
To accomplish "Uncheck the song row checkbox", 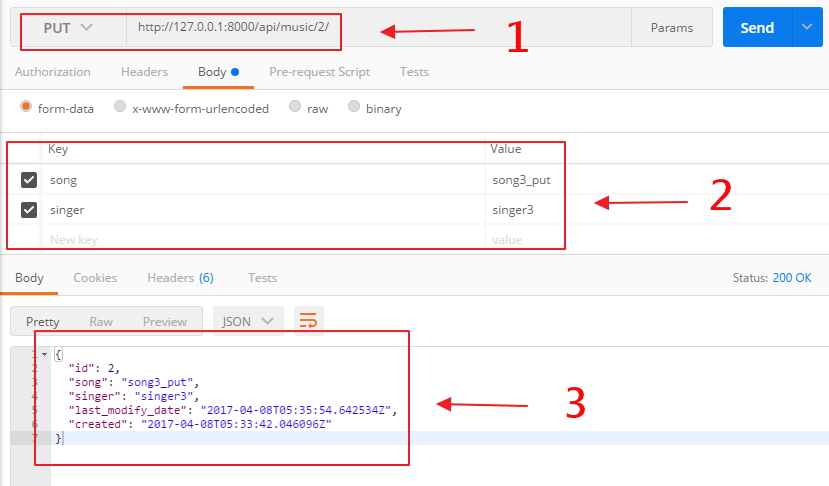I will (x=29, y=180).
